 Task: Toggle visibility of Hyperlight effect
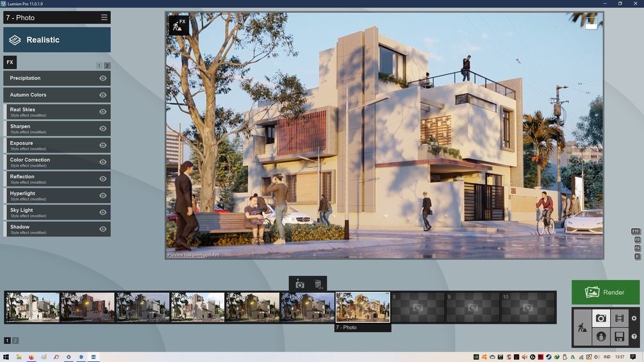pyautogui.click(x=103, y=195)
